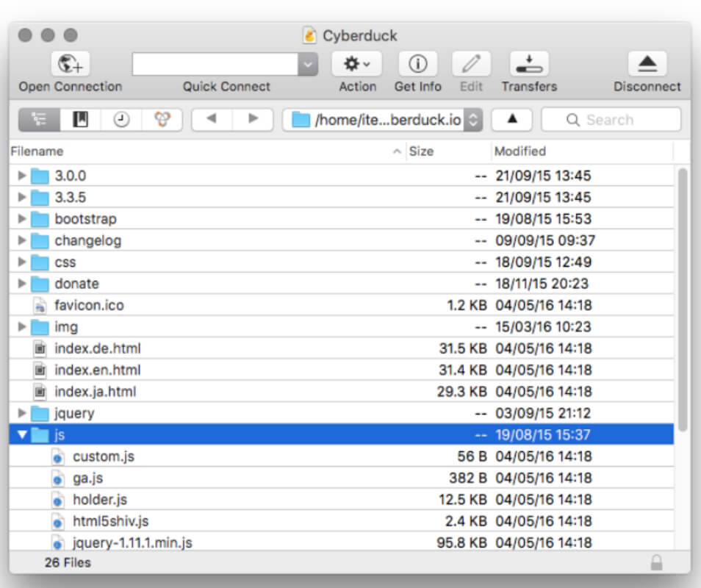Open the Quick Connect dropdown arrow

pos(308,64)
